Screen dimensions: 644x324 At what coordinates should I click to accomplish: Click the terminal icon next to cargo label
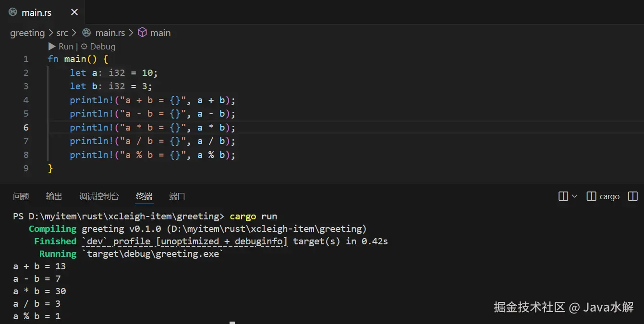(591, 196)
